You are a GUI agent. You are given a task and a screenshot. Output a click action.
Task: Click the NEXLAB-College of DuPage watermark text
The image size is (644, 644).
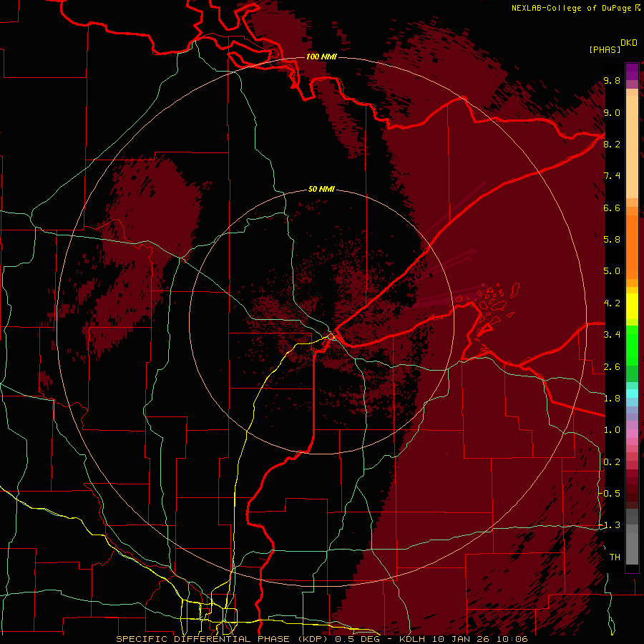575,8
